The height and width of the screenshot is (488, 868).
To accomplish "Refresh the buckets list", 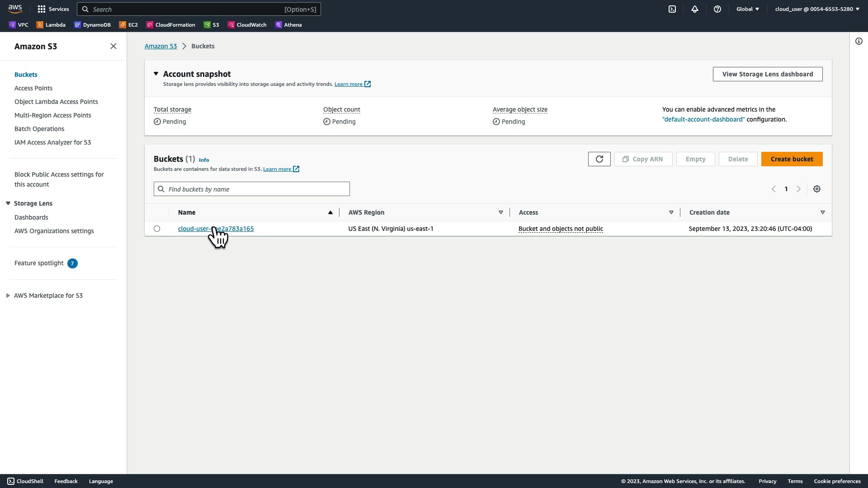I will click(x=599, y=159).
